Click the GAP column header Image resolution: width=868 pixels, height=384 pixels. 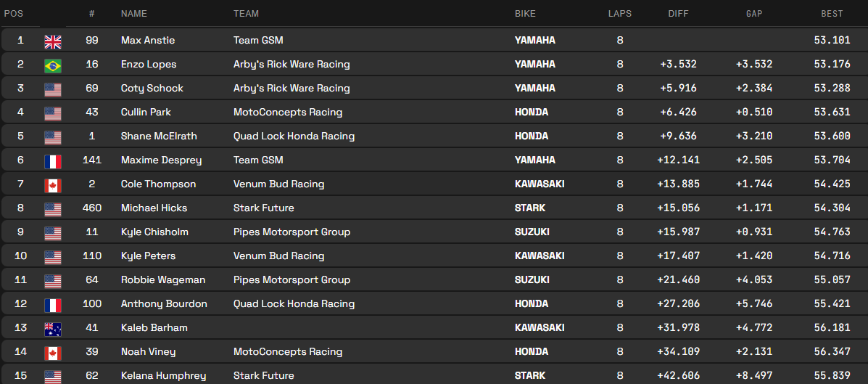[x=754, y=14]
